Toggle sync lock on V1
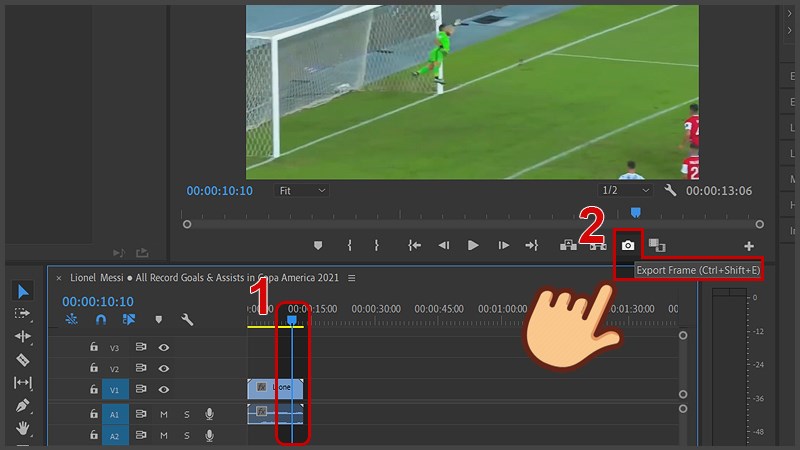Viewport: 800px width, 450px height. click(x=141, y=389)
